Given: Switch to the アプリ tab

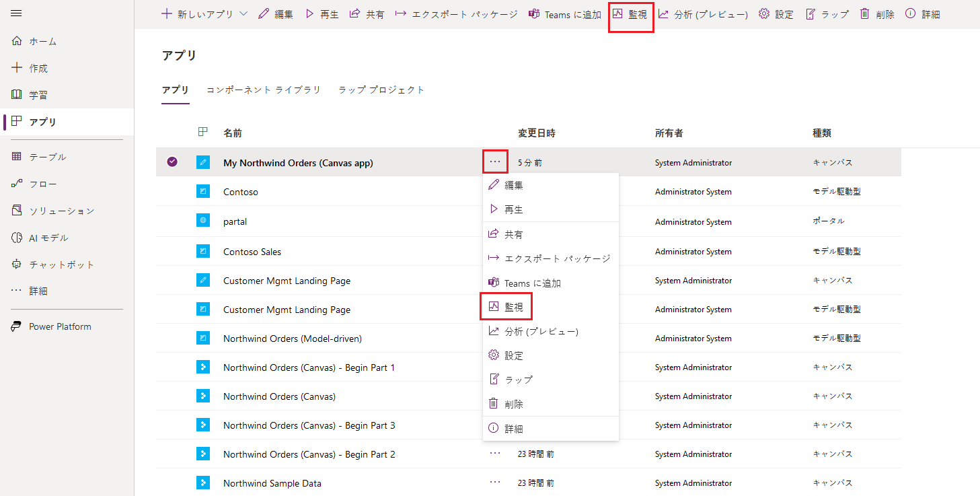Looking at the screenshot, I should (176, 90).
